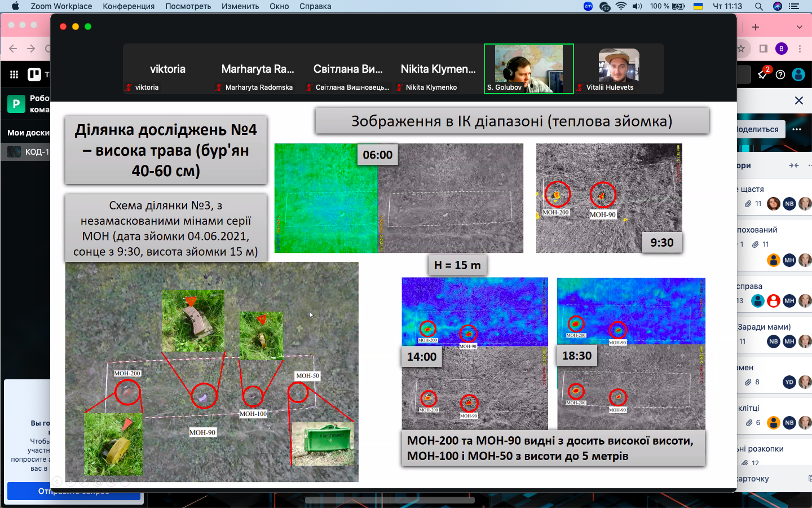Click the browser horizontal scrollbar at bottom
Viewport: 812px width, 508px height.
390,500
